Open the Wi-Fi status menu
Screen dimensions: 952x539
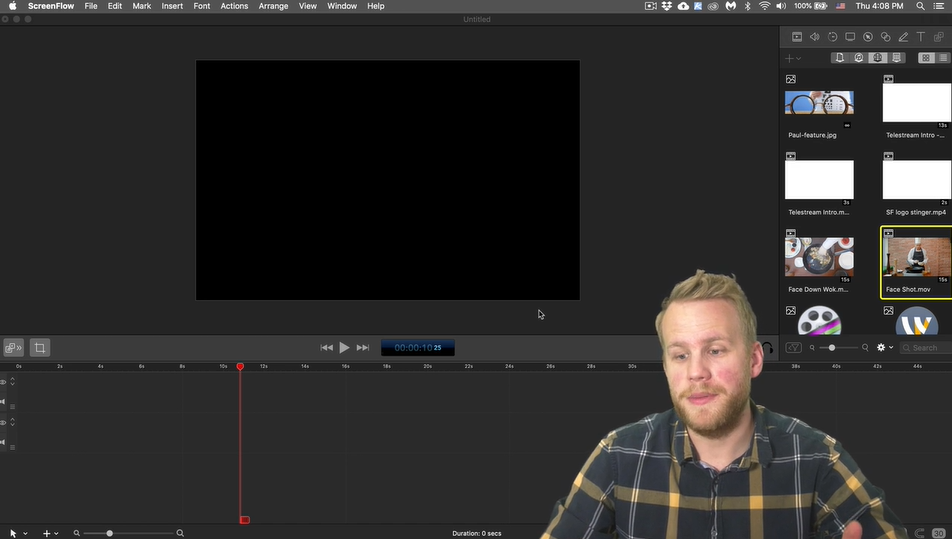tap(764, 6)
